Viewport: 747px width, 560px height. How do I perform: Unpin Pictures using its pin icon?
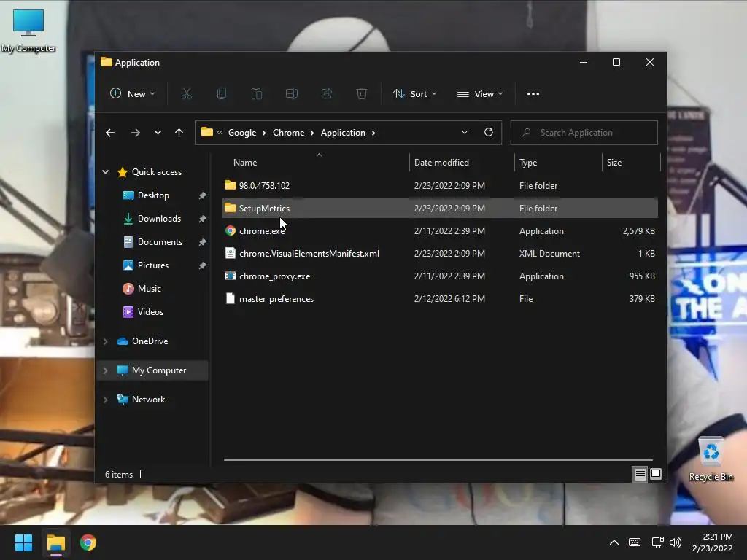tap(203, 265)
